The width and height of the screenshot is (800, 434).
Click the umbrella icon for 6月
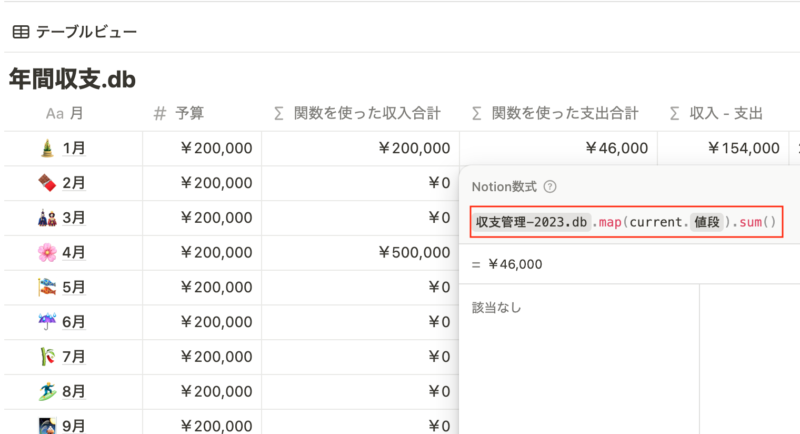coord(47,322)
